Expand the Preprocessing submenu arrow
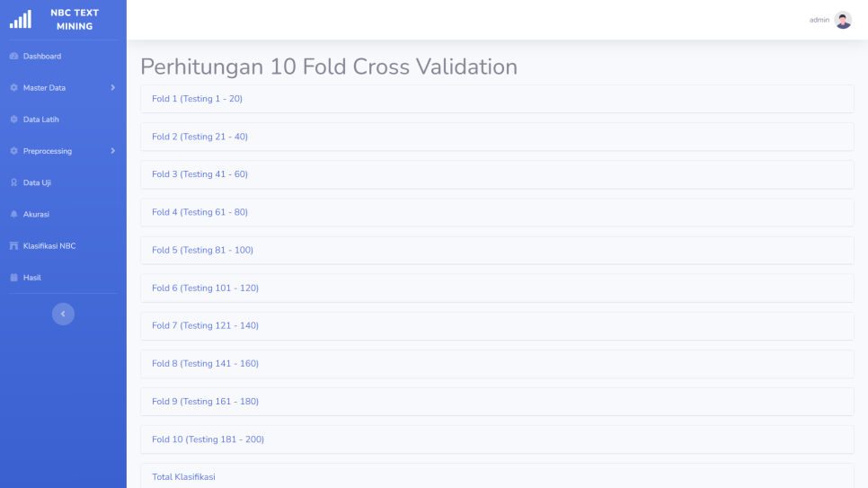868x488 pixels. pyautogui.click(x=112, y=151)
